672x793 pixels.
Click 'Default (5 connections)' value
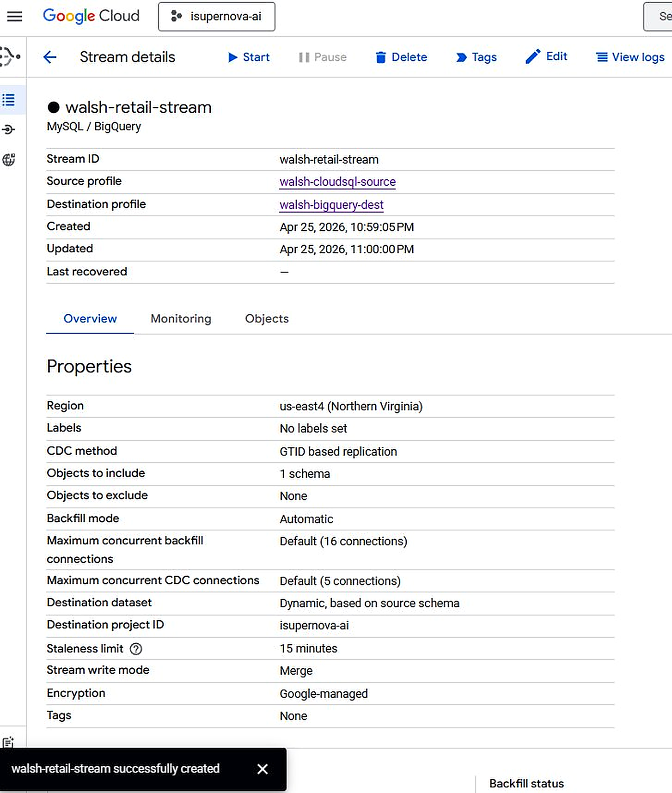click(340, 581)
